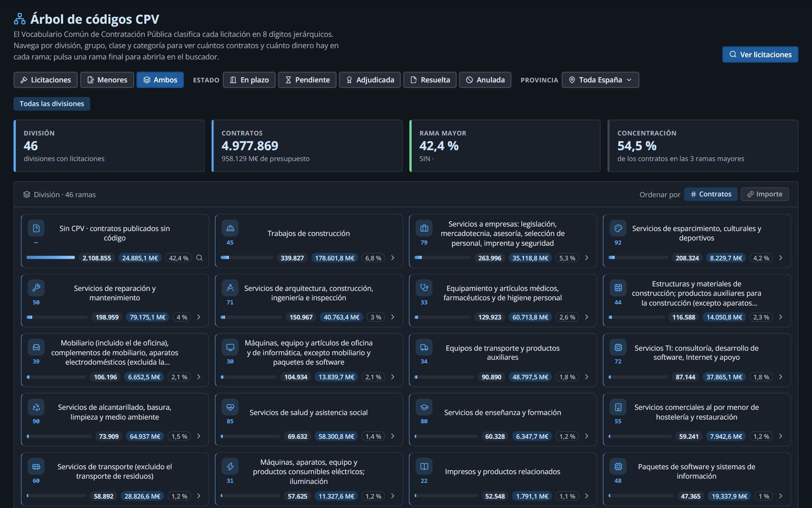The height and width of the screenshot is (508, 812).
Task: Enable the Pendiente status filter
Action: [x=307, y=80]
